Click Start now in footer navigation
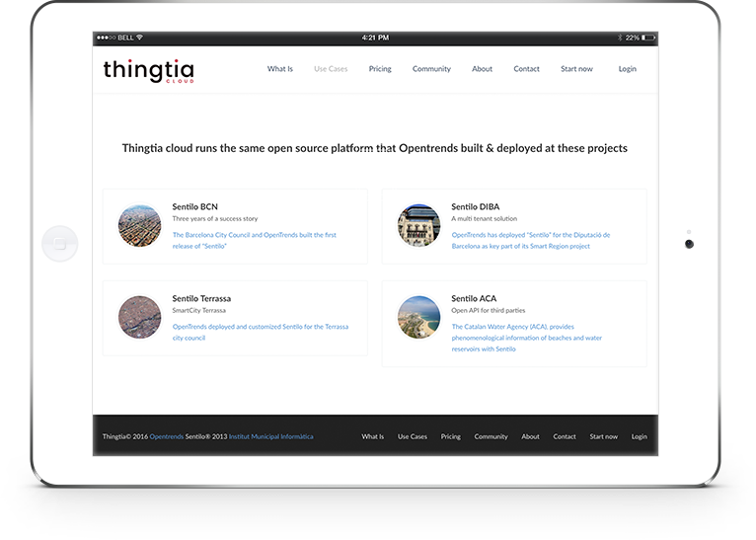 (x=604, y=436)
